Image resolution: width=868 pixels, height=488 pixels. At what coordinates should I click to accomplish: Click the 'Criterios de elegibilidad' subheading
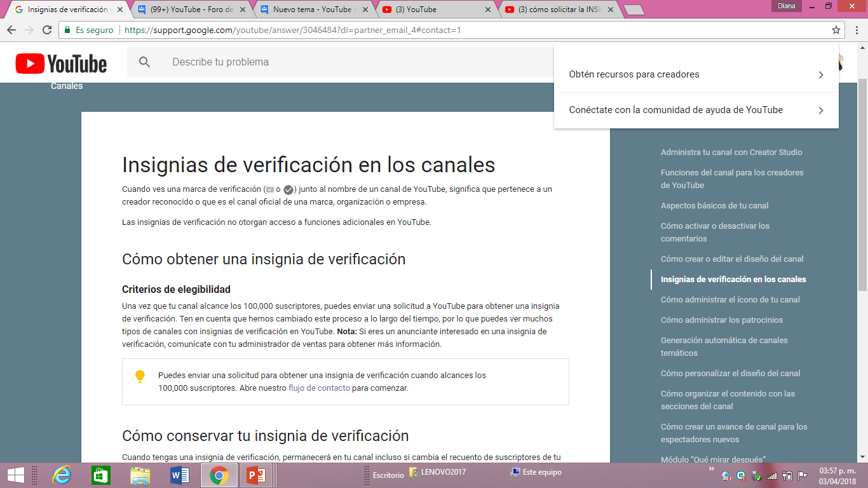point(176,290)
